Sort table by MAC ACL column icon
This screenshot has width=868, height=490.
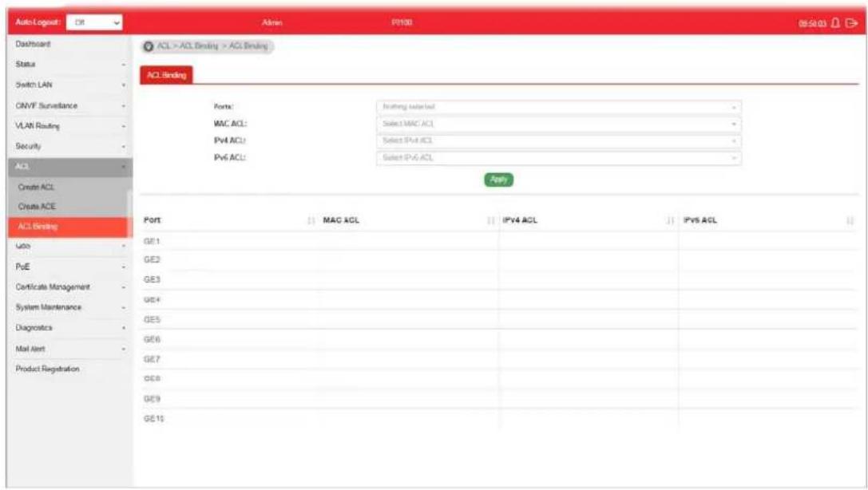click(491, 221)
